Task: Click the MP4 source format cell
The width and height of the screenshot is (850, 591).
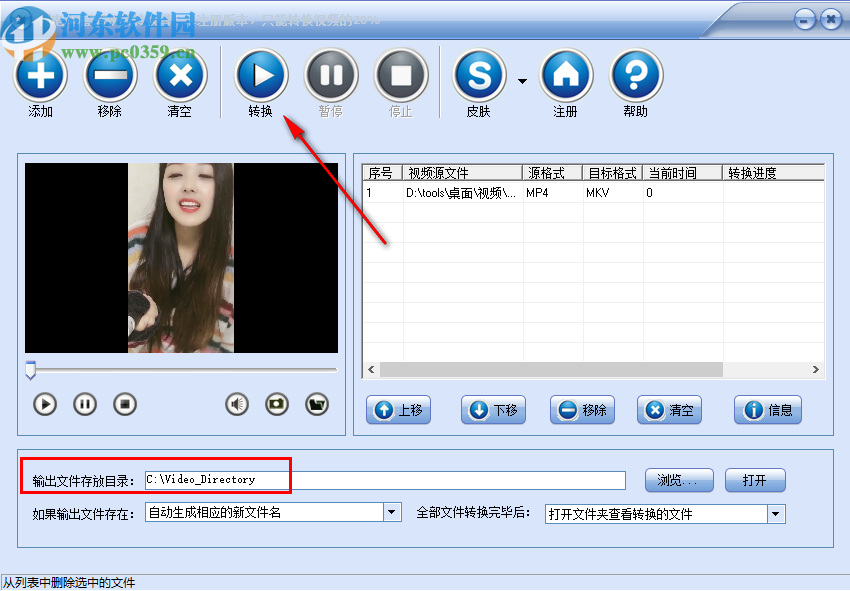Action: click(x=552, y=192)
